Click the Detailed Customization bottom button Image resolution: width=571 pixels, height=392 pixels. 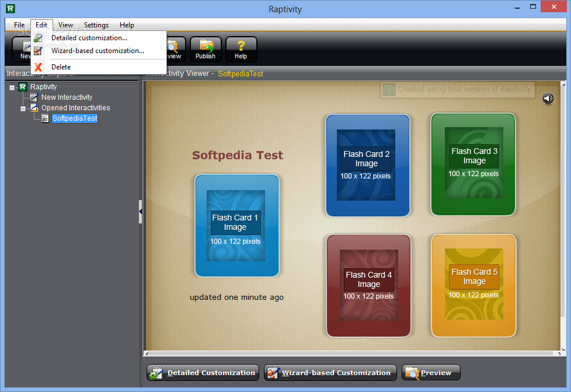203,373
